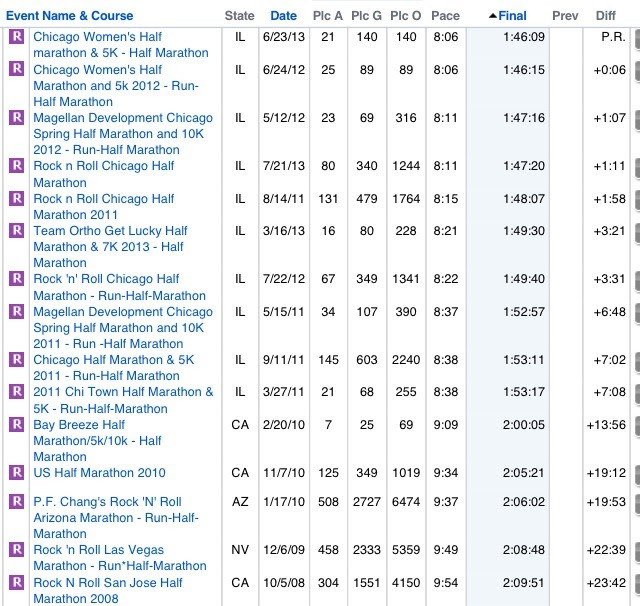This screenshot has width=640, height=606.
Task: Click the Pace column header
Action: click(445, 16)
